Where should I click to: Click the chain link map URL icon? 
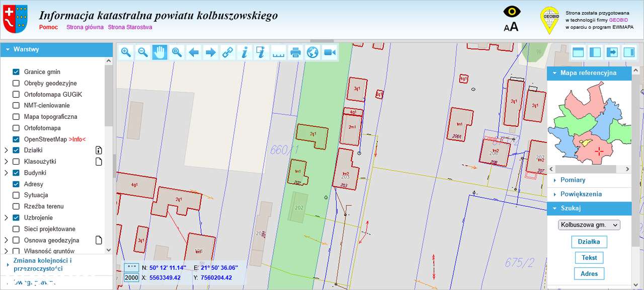(228, 52)
